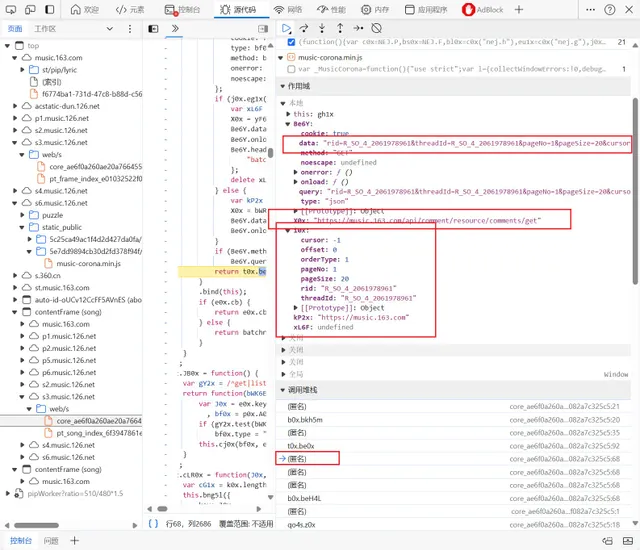Viewport: 640px width, 550px height.
Task: Click the navigator horizontal scrollbar
Action: (x=37, y=526)
